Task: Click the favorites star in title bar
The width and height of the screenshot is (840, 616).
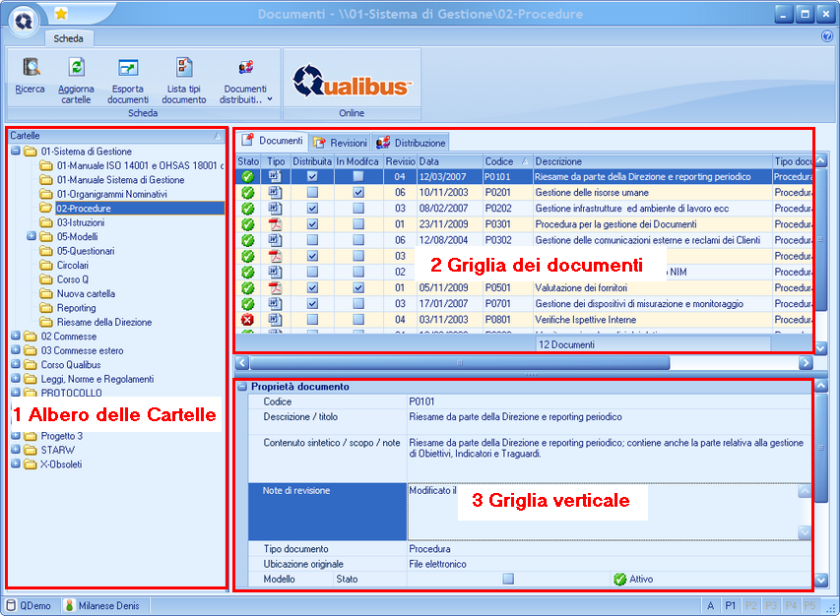Action: point(61,14)
